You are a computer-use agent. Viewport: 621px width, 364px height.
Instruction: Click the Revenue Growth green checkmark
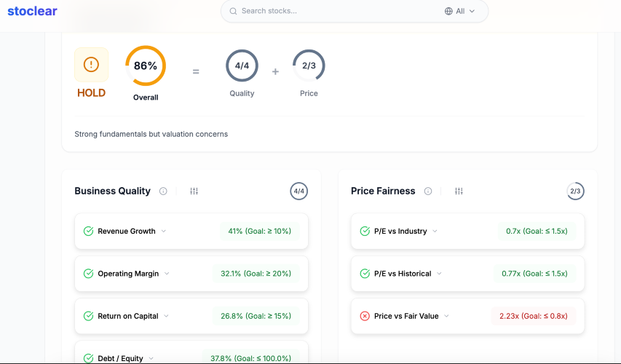pos(88,232)
